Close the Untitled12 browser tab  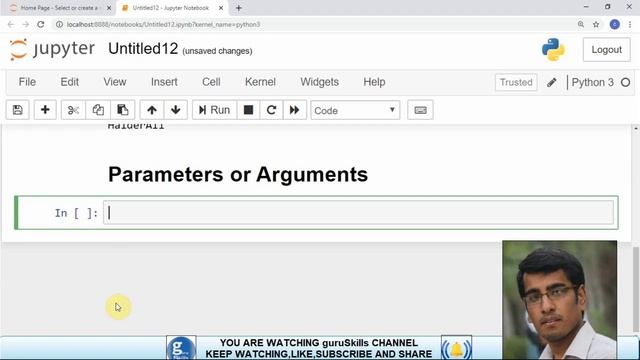click(221, 8)
